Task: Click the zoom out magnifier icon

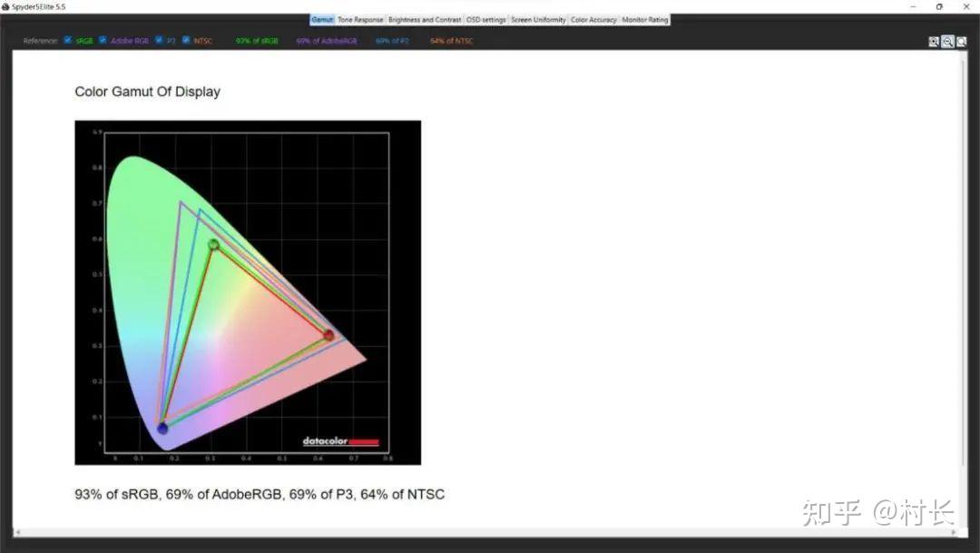Action: click(947, 41)
